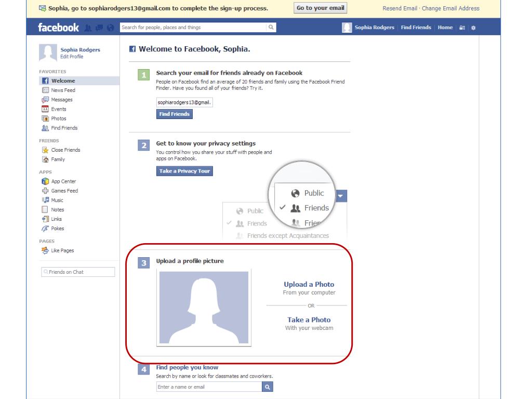Click the Edit Profile link
The width and height of the screenshot is (532, 399).
[72, 57]
